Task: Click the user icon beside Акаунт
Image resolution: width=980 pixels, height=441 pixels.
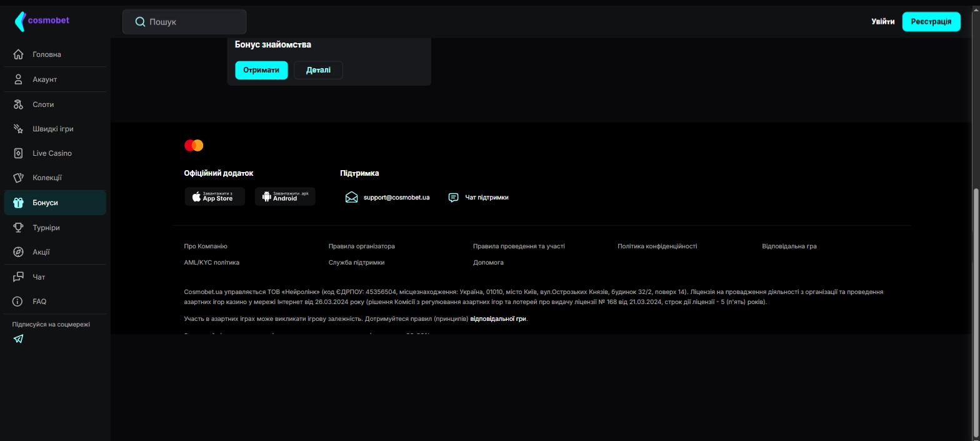Action: coord(19,79)
